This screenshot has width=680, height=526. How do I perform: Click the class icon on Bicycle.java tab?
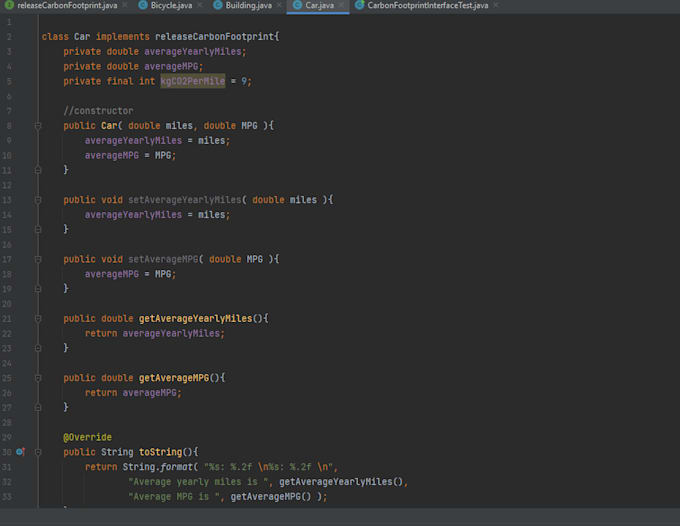coord(143,5)
